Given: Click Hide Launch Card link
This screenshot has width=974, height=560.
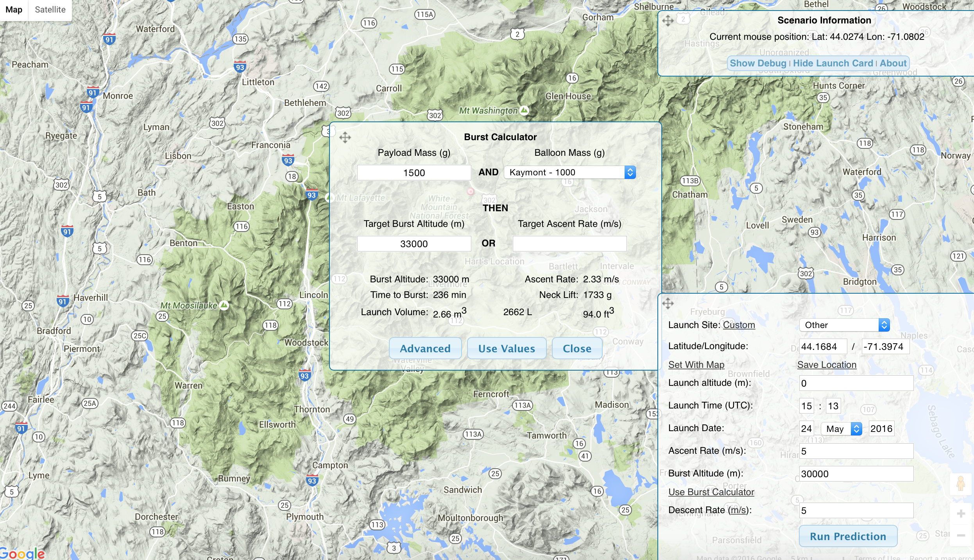Looking at the screenshot, I should coord(833,63).
